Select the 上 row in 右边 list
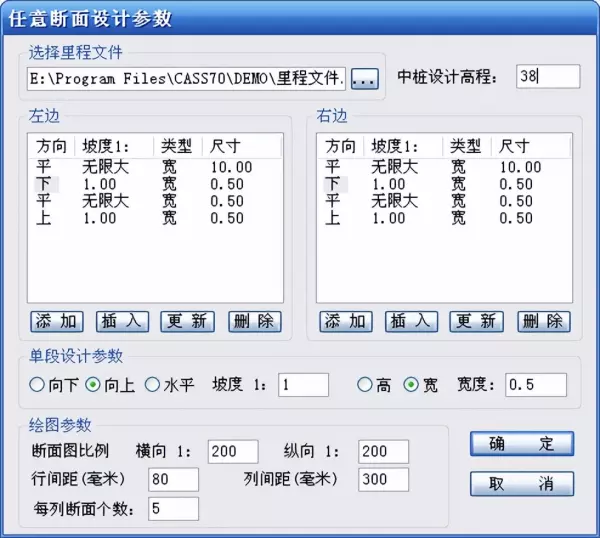The width and height of the screenshot is (600, 538). tap(444, 218)
